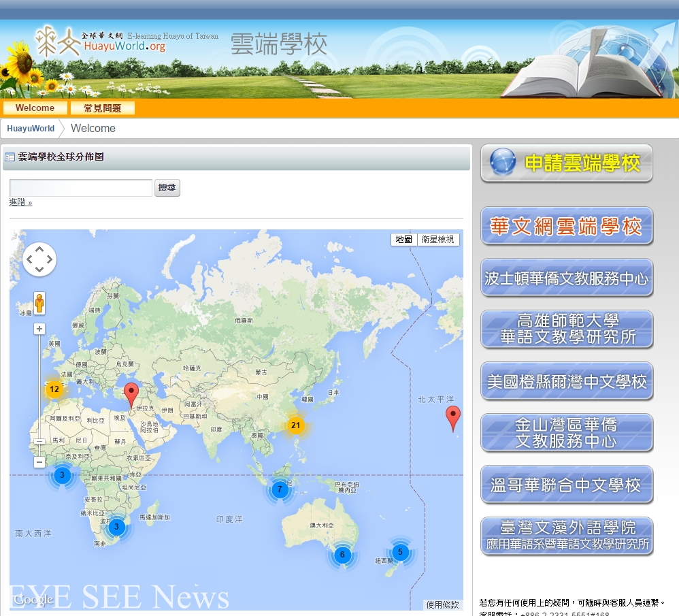Click the map zoom slider handle

coord(39,442)
